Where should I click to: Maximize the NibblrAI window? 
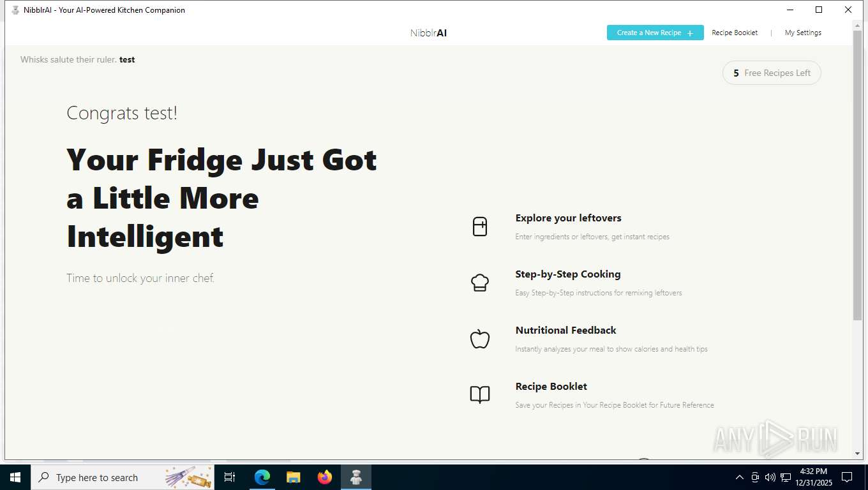point(819,10)
